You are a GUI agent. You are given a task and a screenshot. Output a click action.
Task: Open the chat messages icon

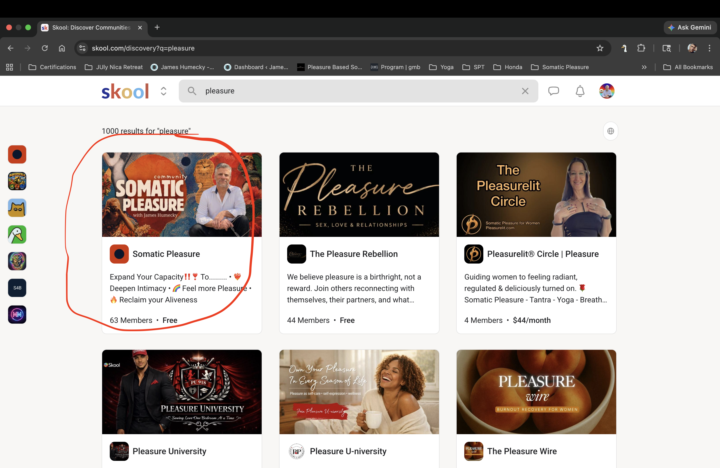[x=554, y=91]
